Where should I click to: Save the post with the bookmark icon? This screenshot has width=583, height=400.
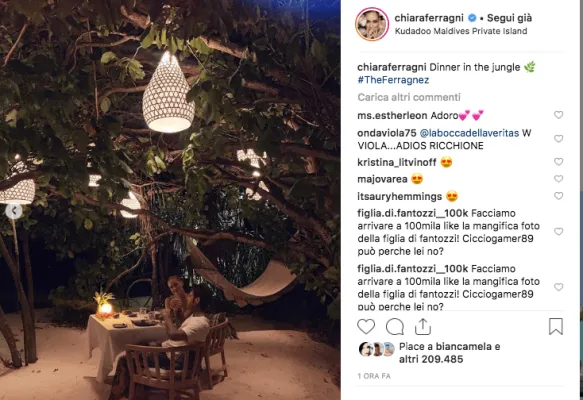click(556, 326)
